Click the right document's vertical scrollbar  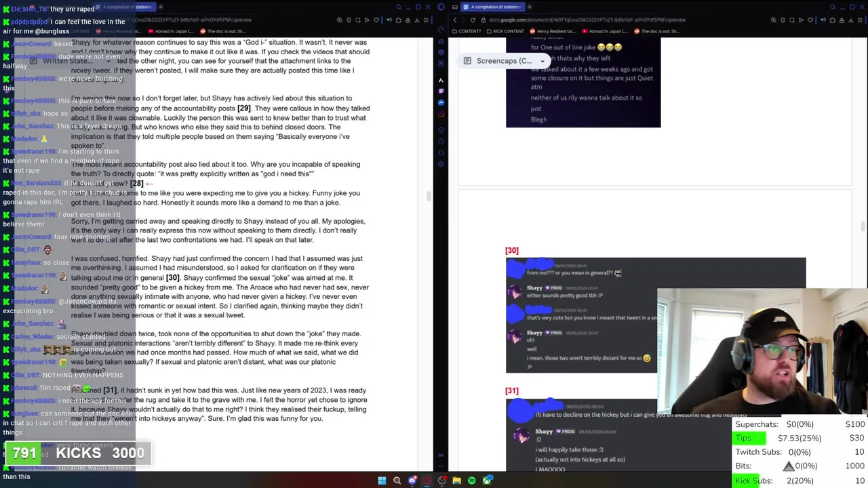863,226
